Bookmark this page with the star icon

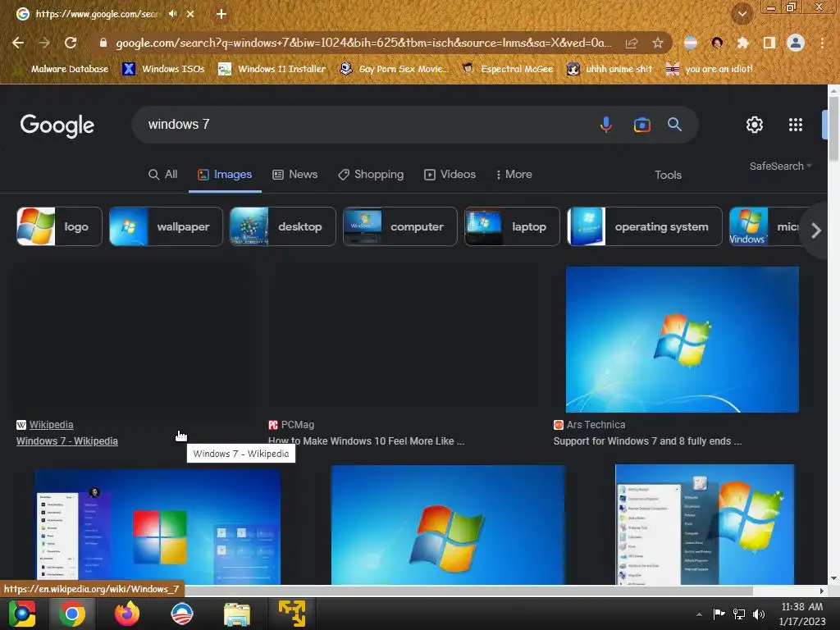point(657,43)
